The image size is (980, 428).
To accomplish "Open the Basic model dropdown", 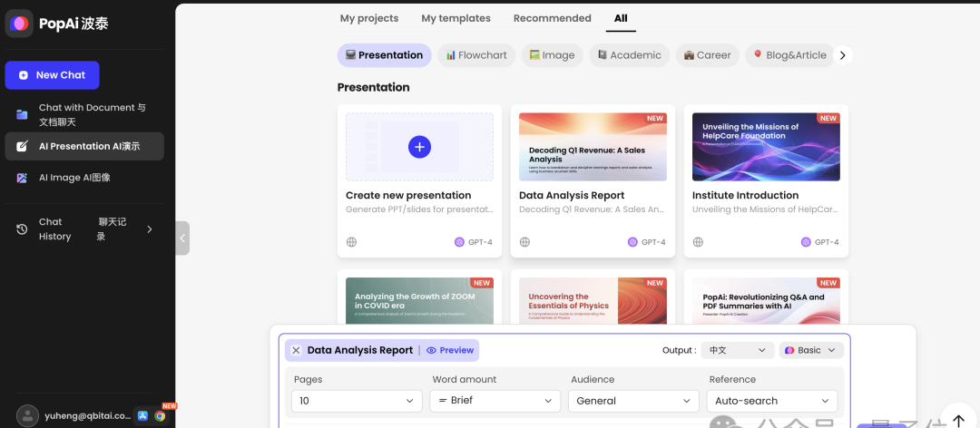I will [811, 350].
